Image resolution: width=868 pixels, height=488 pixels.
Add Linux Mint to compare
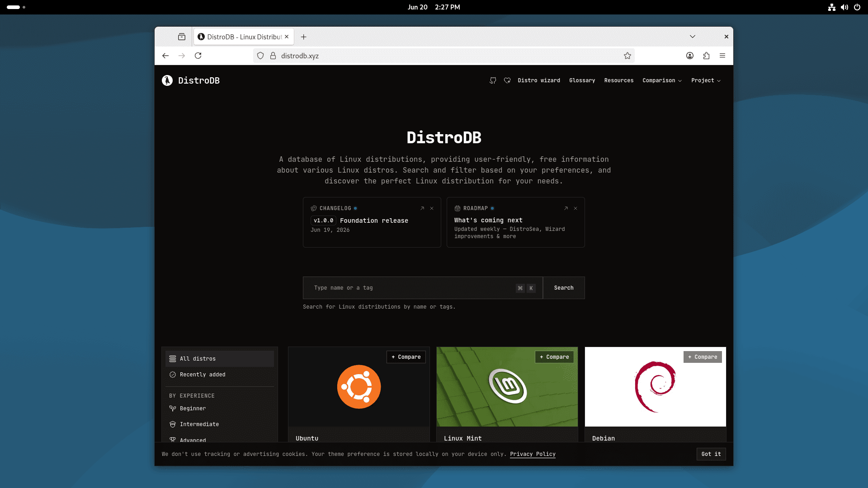(x=554, y=357)
